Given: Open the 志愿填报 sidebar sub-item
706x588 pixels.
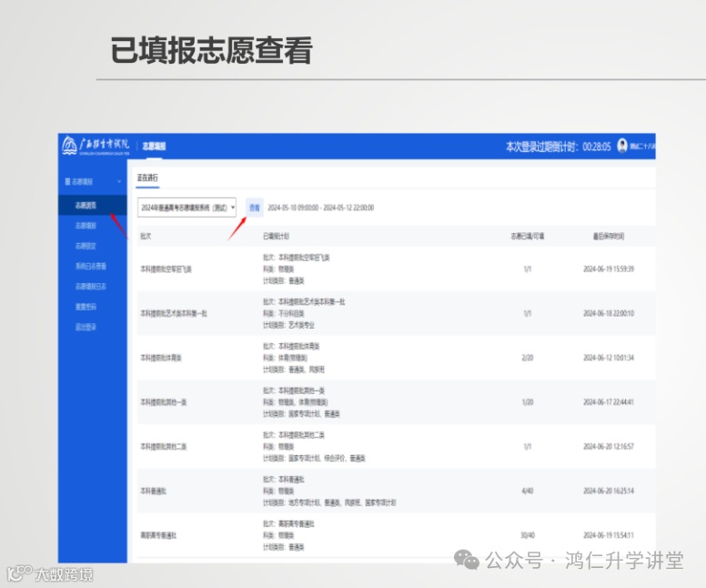Looking at the screenshot, I should coord(86,226).
